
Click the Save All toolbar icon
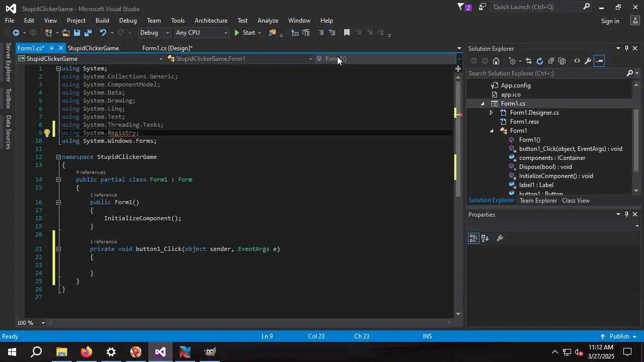[x=88, y=33]
